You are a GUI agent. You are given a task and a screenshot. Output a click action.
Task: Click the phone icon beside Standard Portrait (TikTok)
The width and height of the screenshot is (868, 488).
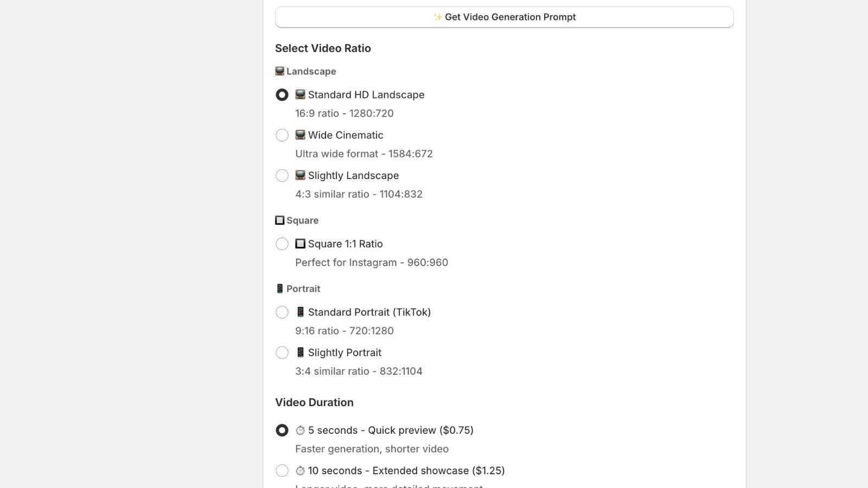point(300,312)
